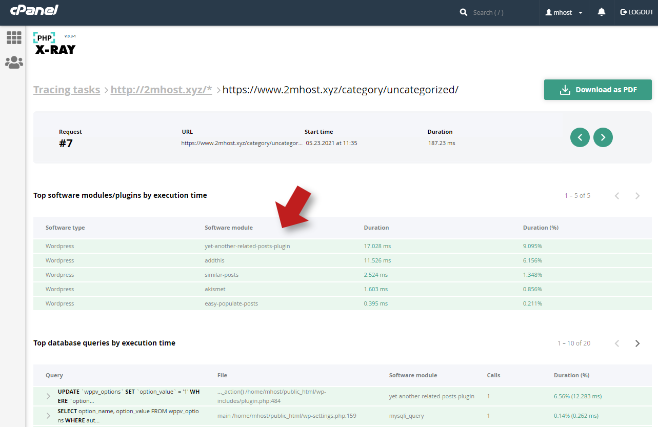This screenshot has height=427, width=658.
Task: Go to next request with right arrow
Action: [602, 137]
